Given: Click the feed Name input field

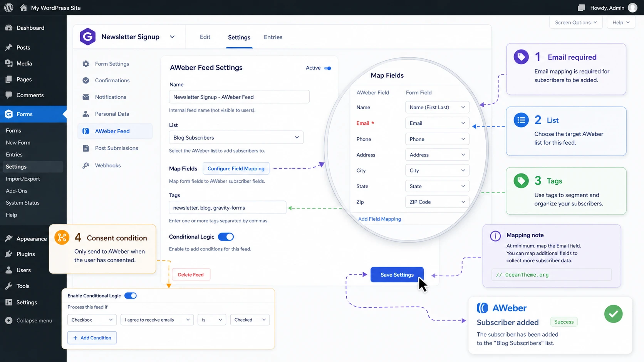Looking at the screenshot, I should [239, 97].
